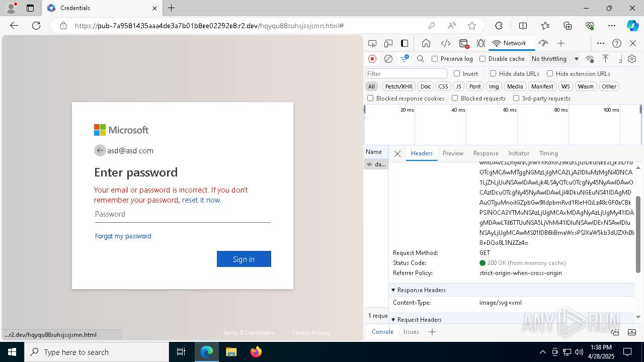This screenshot has height=362, width=644.
Task: Click the Sign in button
Action: click(244, 259)
